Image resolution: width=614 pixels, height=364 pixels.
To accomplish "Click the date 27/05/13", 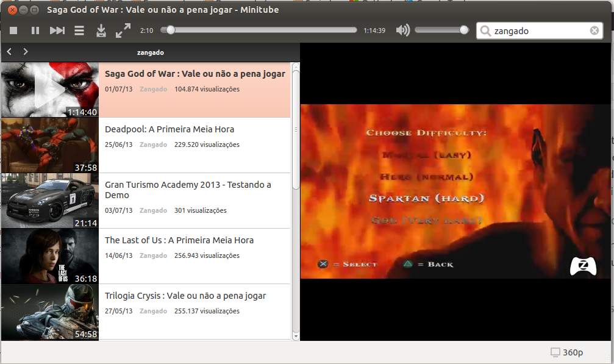I will point(119,311).
